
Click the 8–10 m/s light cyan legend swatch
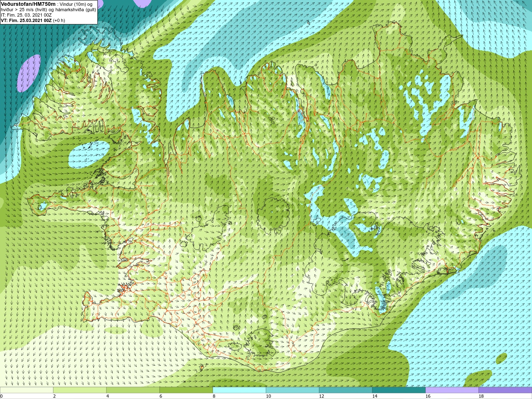pos(239,390)
